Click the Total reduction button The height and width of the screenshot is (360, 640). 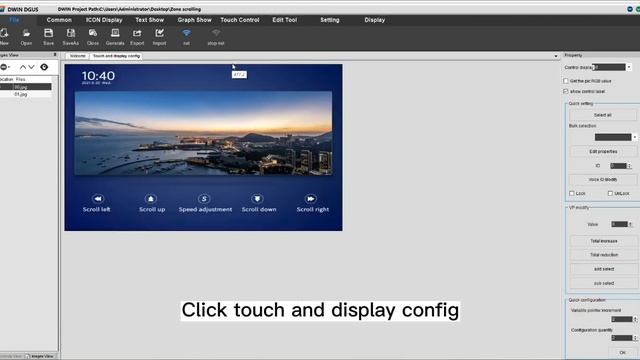(604, 255)
